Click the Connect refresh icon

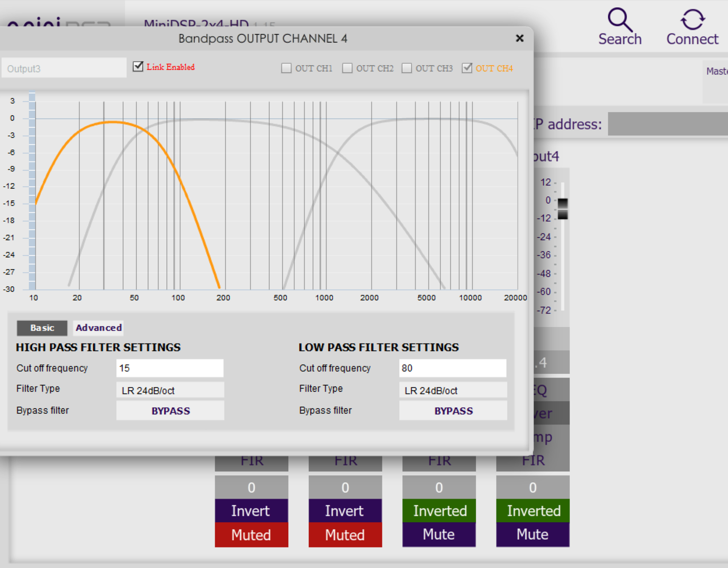pos(692,20)
